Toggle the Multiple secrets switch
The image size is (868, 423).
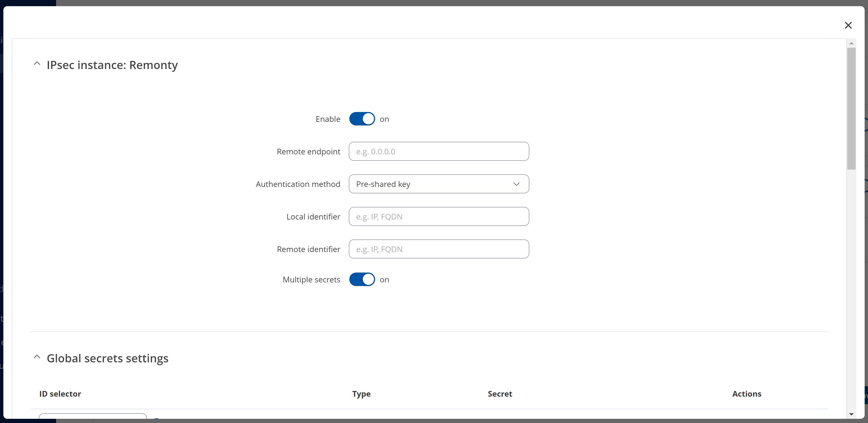tap(362, 279)
